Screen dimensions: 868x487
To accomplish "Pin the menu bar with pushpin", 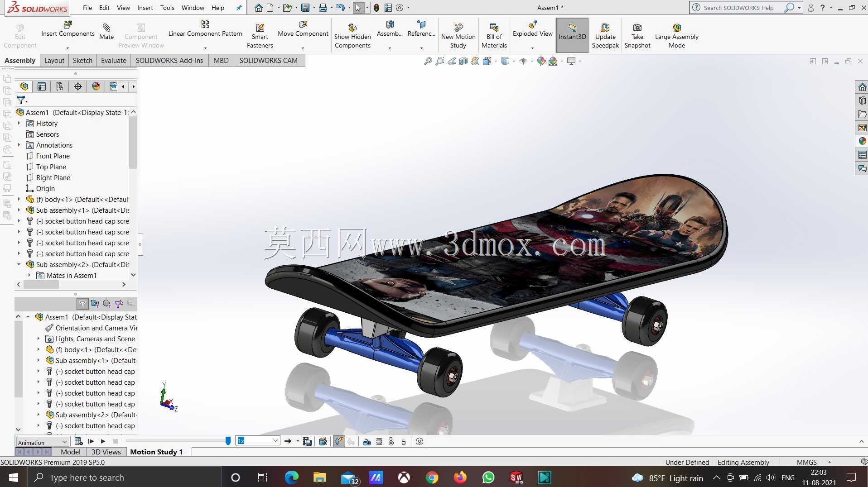I will click(x=239, y=8).
